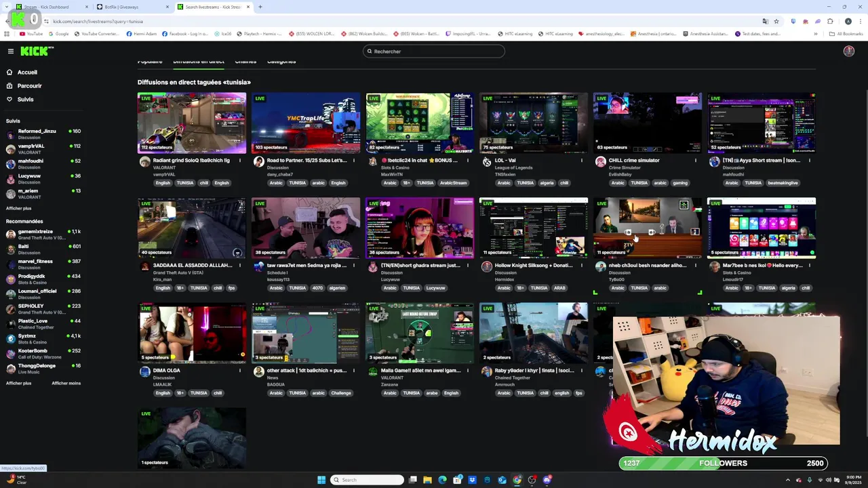868x488 pixels.
Task: Go to Accueil in sidebar
Action: pos(27,72)
